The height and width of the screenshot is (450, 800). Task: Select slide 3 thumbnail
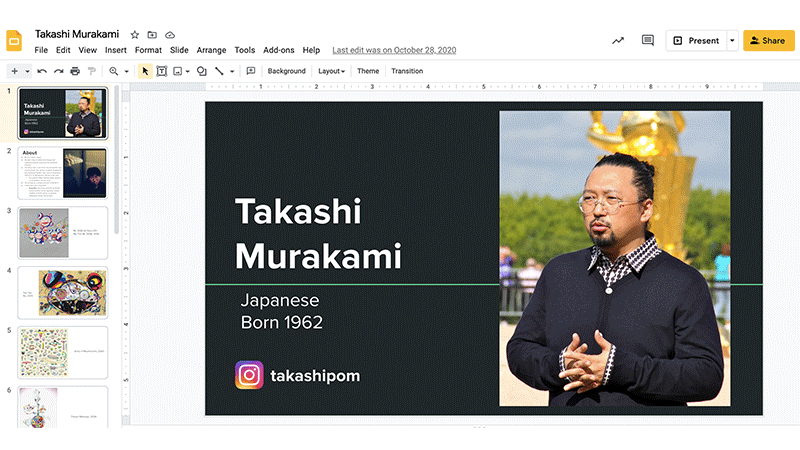pyautogui.click(x=63, y=233)
